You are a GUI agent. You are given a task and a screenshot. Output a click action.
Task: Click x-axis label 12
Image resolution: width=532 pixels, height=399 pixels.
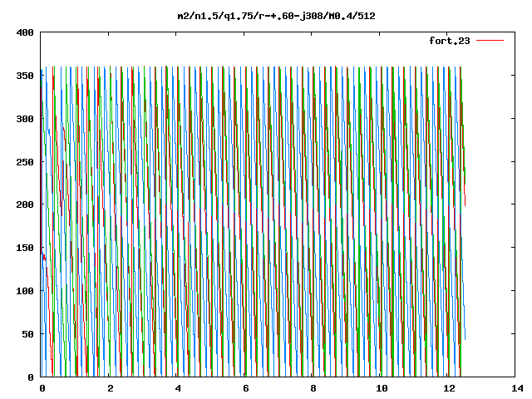click(450, 388)
